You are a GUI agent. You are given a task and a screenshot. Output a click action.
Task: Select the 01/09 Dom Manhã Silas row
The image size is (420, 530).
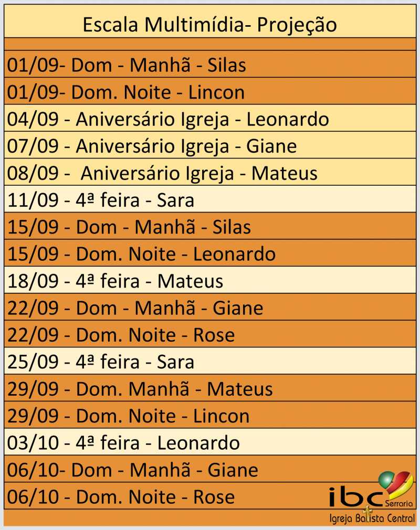[x=210, y=64]
